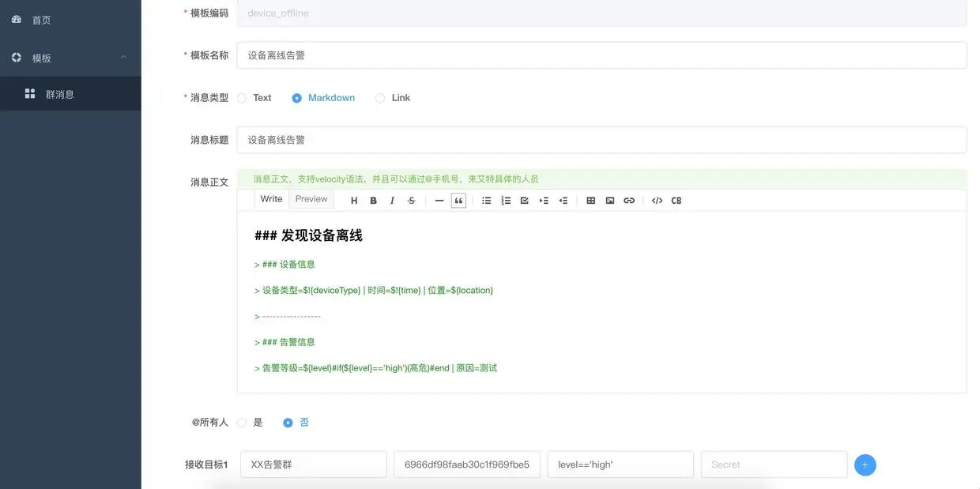Click the XX告警群 target name field
Image resolution: width=980 pixels, height=489 pixels.
[x=314, y=465]
